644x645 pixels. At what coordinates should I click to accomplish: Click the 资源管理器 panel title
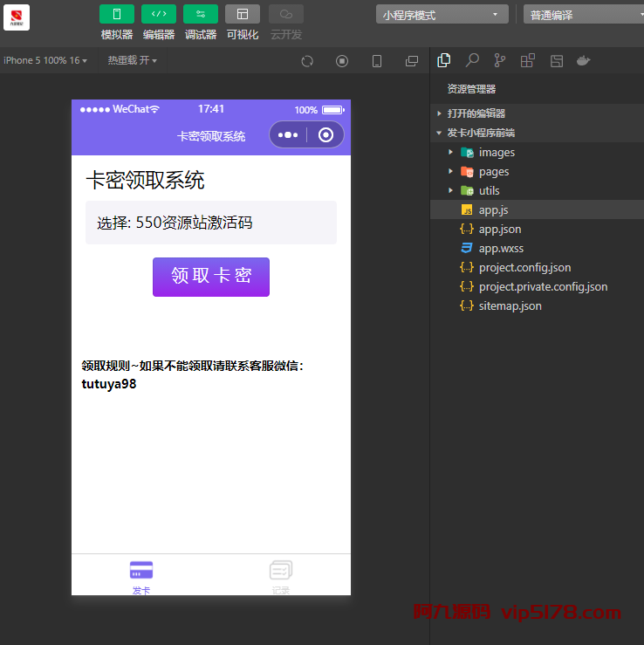tap(471, 89)
